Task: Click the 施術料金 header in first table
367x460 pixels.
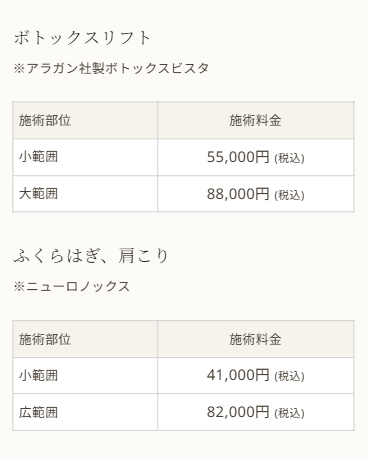Action: [256, 120]
